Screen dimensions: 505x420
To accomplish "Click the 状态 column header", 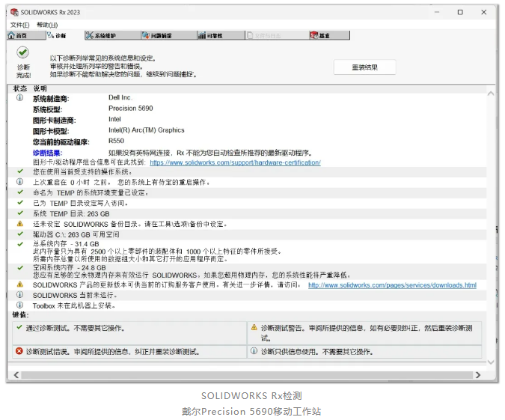I will (x=20, y=88).
